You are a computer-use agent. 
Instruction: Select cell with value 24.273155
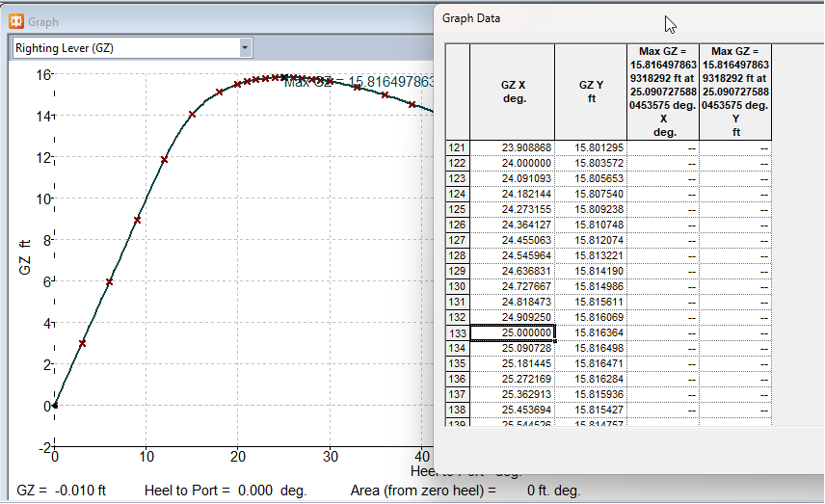(x=513, y=209)
